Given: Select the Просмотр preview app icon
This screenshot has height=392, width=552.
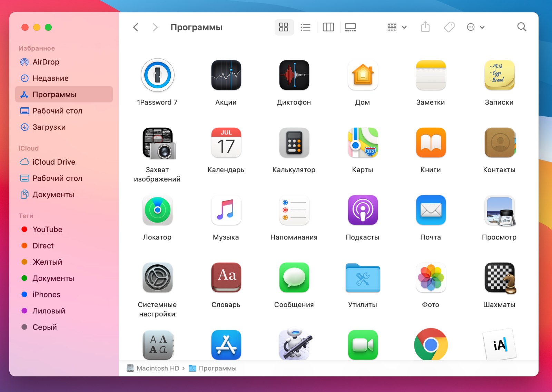Looking at the screenshot, I should 500,211.
